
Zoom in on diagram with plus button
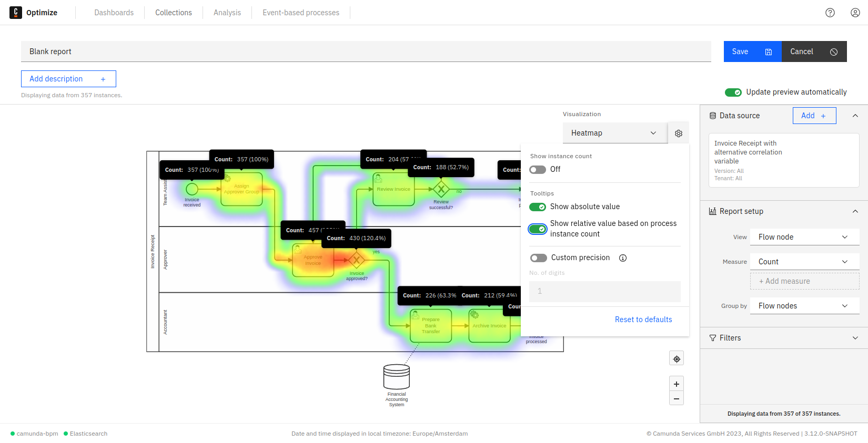click(677, 384)
